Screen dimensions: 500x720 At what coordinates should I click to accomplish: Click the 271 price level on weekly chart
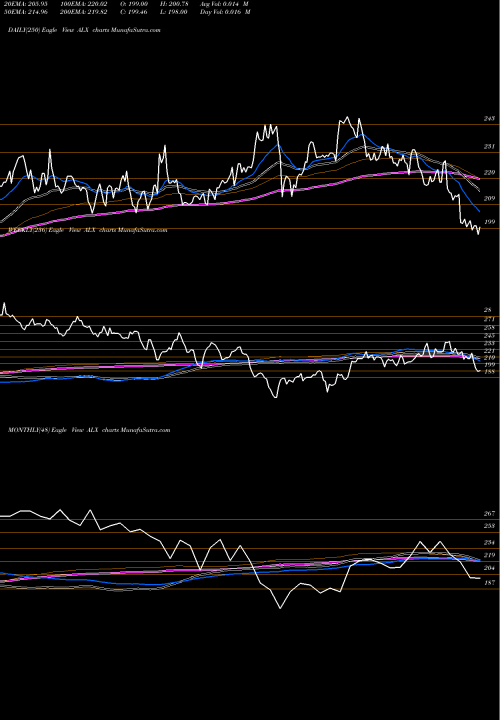(x=489, y=319)
